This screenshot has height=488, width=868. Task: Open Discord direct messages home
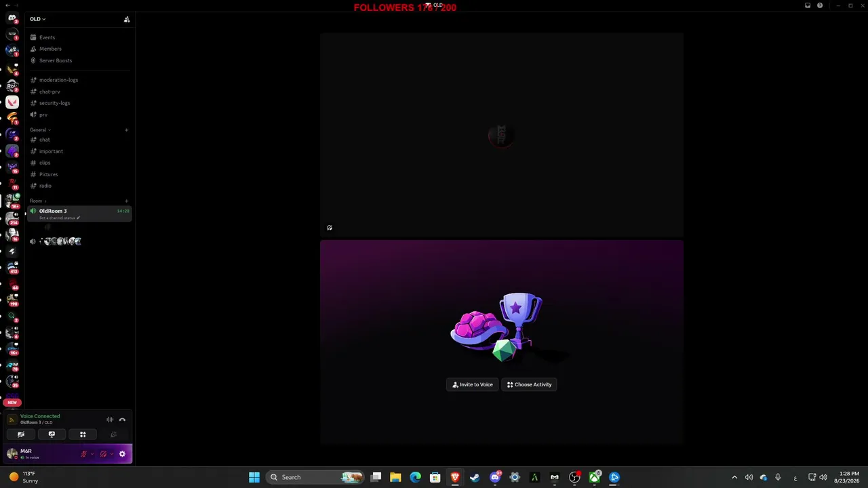tap(12, 18)
